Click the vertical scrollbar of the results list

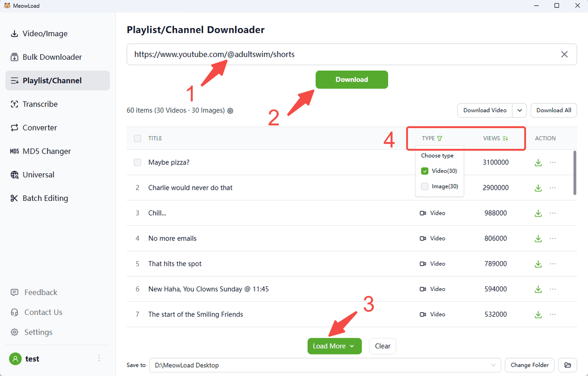pyautogui.click(x=575, y=173)
